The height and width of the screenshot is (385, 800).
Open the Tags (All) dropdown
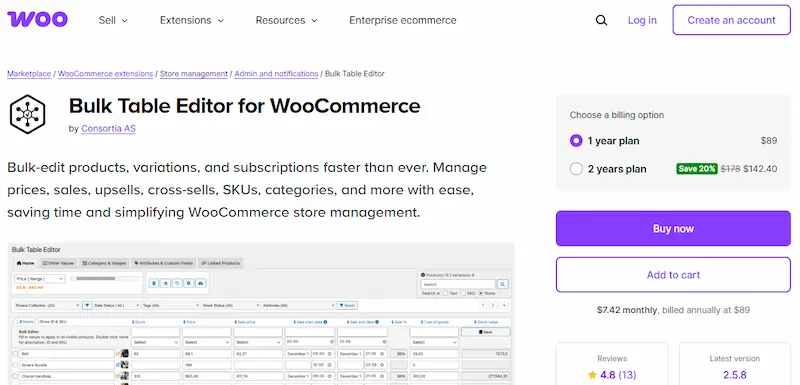point(171,305)
